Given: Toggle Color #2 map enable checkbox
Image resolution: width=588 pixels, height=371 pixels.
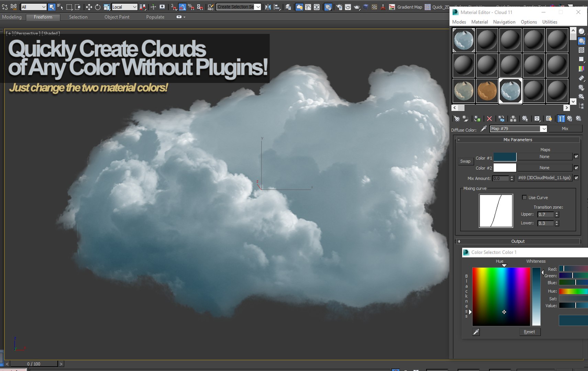Looking at the screenshot, I should [576, 168].
